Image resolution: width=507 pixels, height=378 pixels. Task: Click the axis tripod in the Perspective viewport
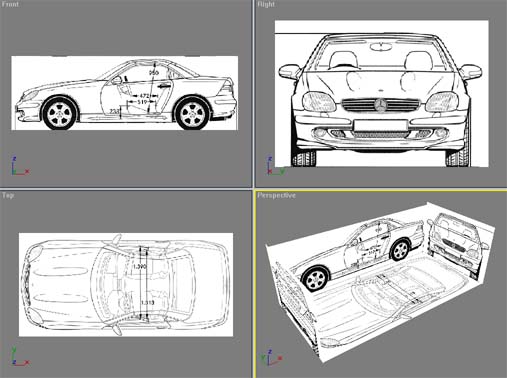point(272,357)
